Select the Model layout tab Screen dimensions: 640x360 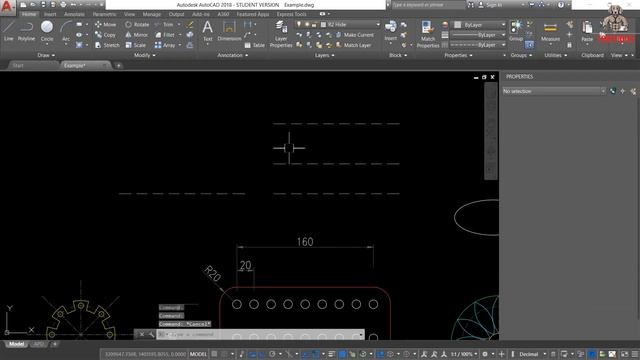pos(16,344)
